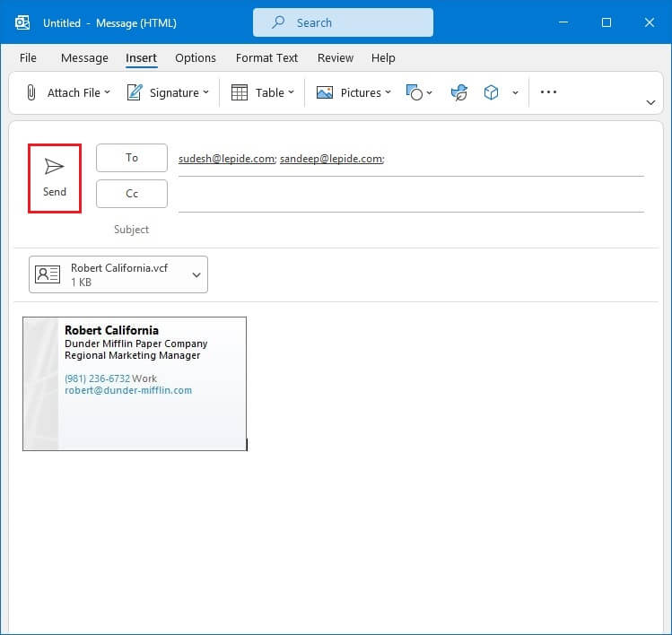672x635 pixels.
Task: Click the robert@dunder-mifflin.com email link
Action: tap(128, 390)
